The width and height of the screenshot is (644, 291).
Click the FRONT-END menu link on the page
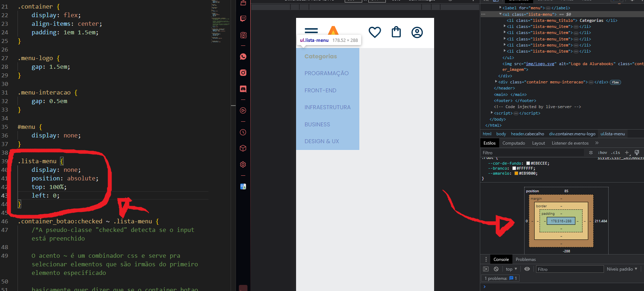(x=320, y=91)
